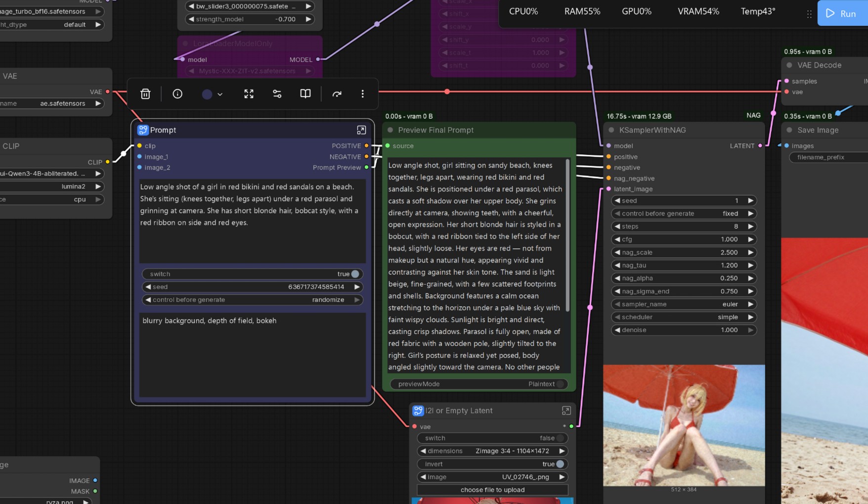Viewport: 868px width, 504px height.
Task: Open the node color picker in selection toolbar
Action: click(213, 94)
